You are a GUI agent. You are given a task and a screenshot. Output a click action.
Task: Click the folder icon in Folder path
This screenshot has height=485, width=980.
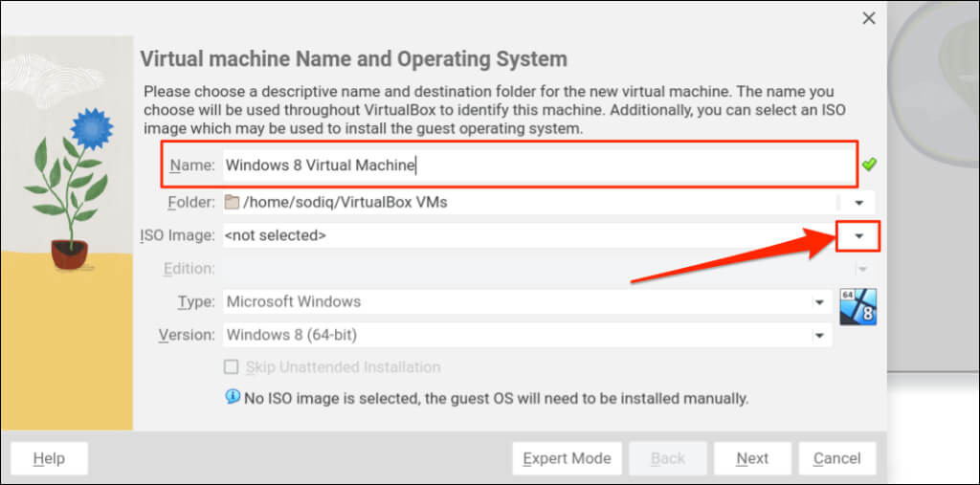(x=231, y=202)
